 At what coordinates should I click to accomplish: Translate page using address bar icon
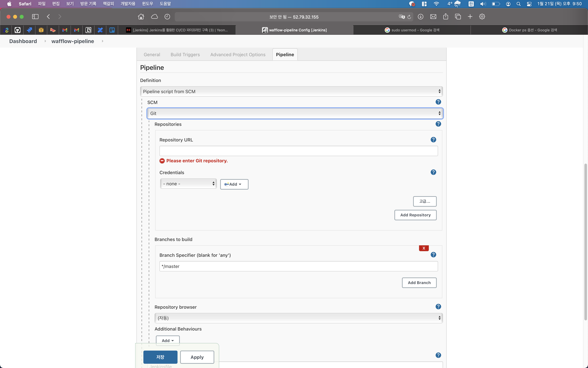pyautogui.click(x=402, y=17)
